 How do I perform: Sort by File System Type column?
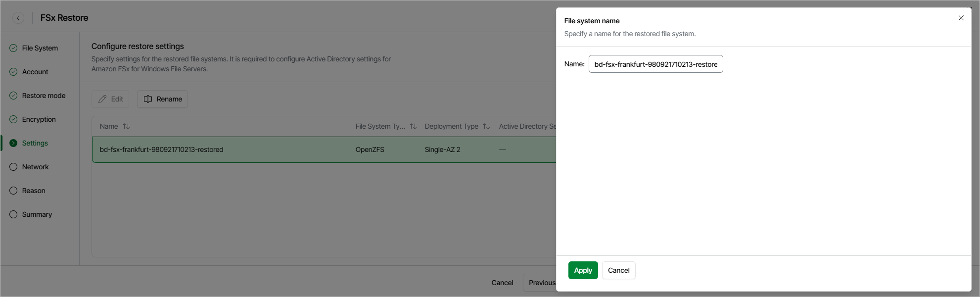[413, 126]
